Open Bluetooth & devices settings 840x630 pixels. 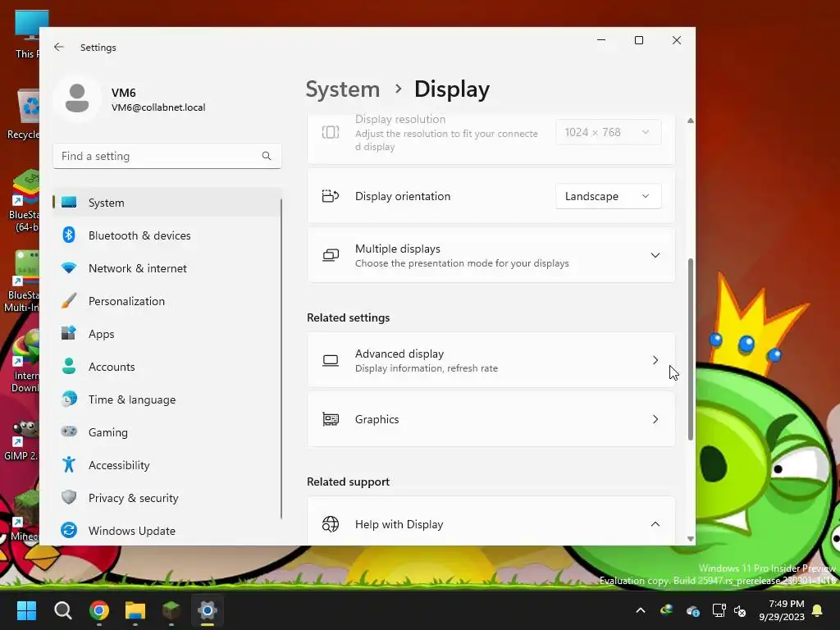click(x=167, y=235)
